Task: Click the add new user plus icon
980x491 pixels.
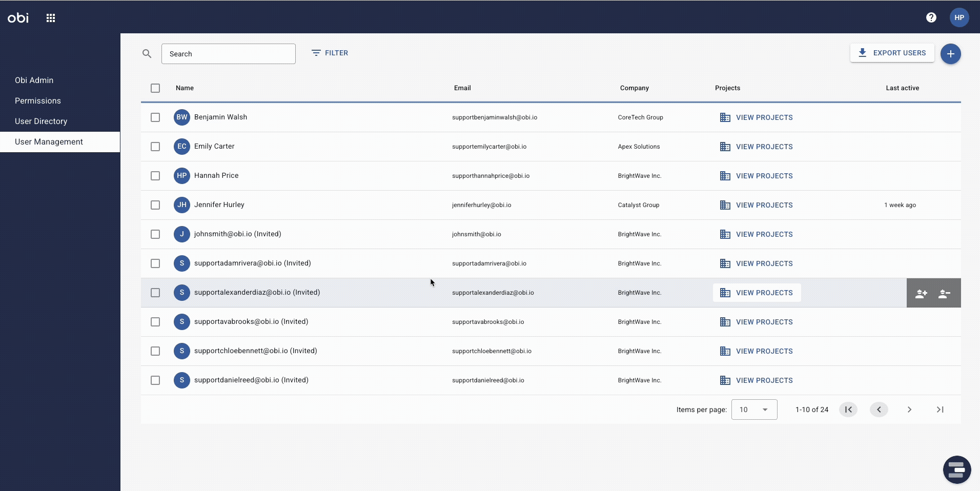Action: tap(951, 53)
